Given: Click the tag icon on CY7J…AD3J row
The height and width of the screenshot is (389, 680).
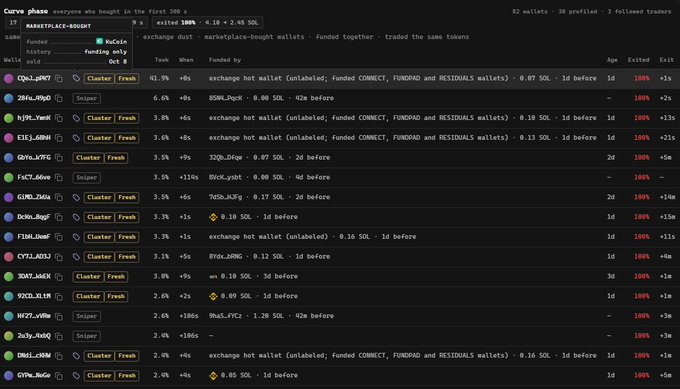Looking at the screenshot, I should pos(76,257).
